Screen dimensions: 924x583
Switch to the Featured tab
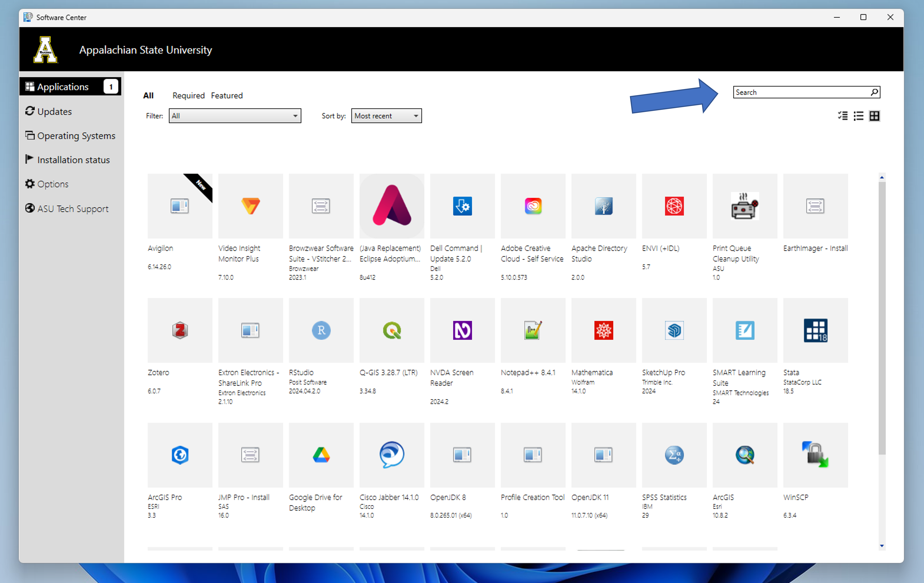[227, 95]
